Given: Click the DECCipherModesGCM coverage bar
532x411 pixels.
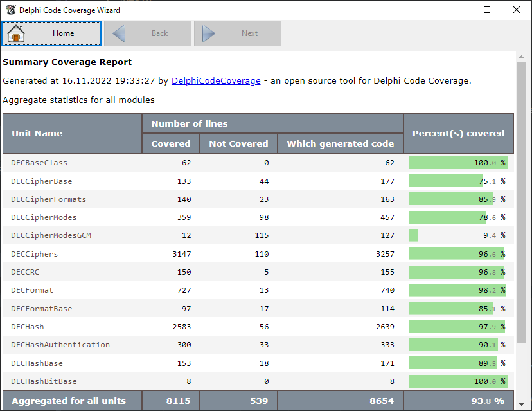Looking at the screenshot, I should pyautogui.click(x=413, y=235).
